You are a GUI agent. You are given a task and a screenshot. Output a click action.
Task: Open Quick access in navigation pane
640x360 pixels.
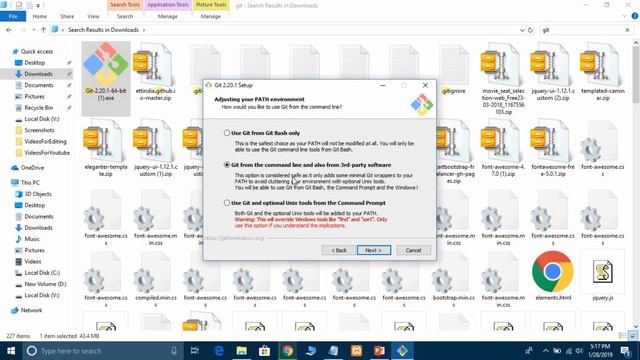[x=37, y=51]
